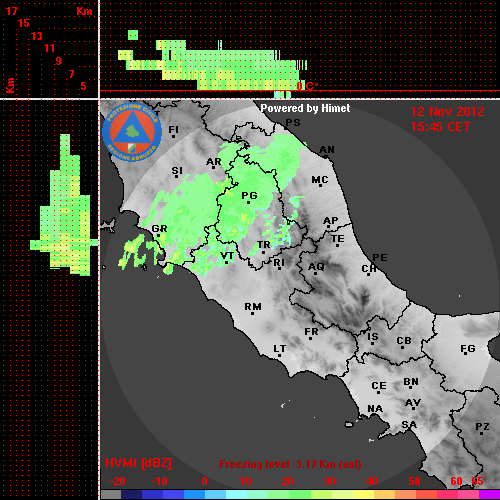
Task: Select the BN city marker
Action: (x=410, y=388)
